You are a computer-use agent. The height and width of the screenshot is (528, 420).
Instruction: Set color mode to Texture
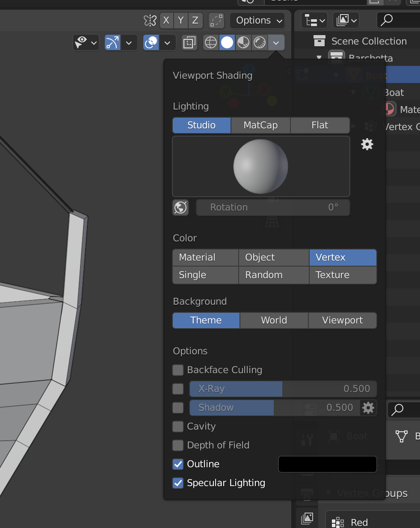[x=343, y=275]
